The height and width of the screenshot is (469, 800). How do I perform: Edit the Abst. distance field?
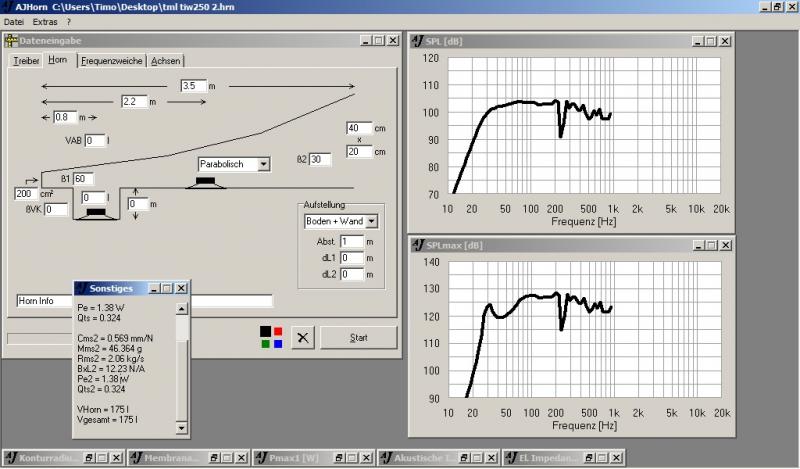tap(352, 241)
